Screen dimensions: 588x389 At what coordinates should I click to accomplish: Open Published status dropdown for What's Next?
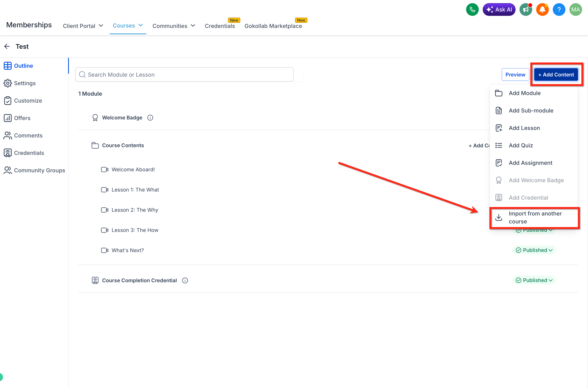pyautogui.click(x=534, y=250)
